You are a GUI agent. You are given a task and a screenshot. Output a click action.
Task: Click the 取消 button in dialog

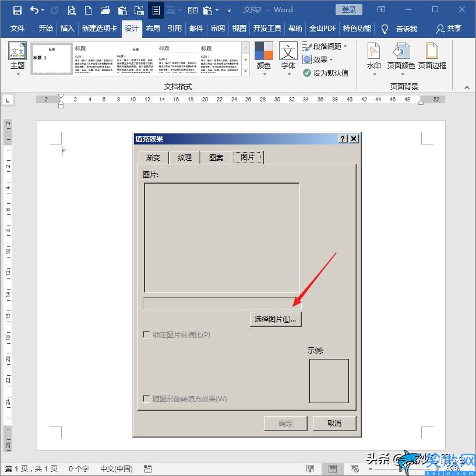pos(334,423)
